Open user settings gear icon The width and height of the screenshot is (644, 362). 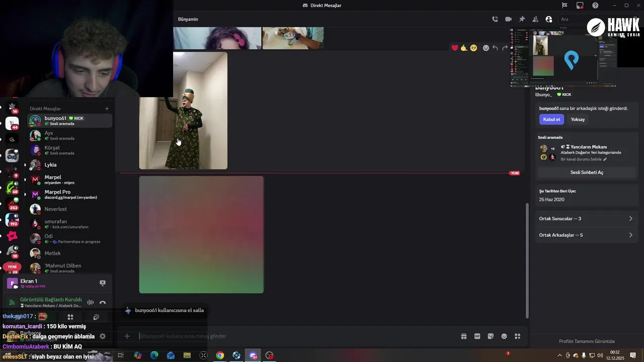click(x=103, y=336)
